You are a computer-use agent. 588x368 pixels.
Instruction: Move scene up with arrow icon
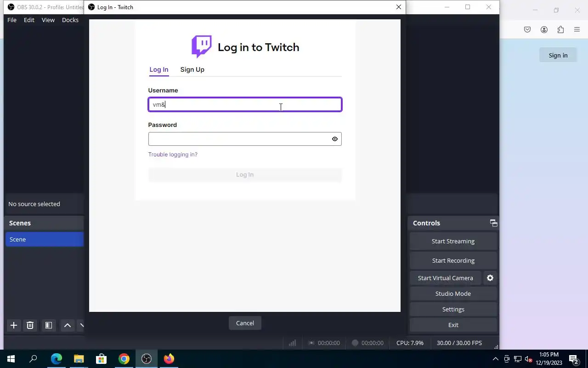tap(67, 325)
